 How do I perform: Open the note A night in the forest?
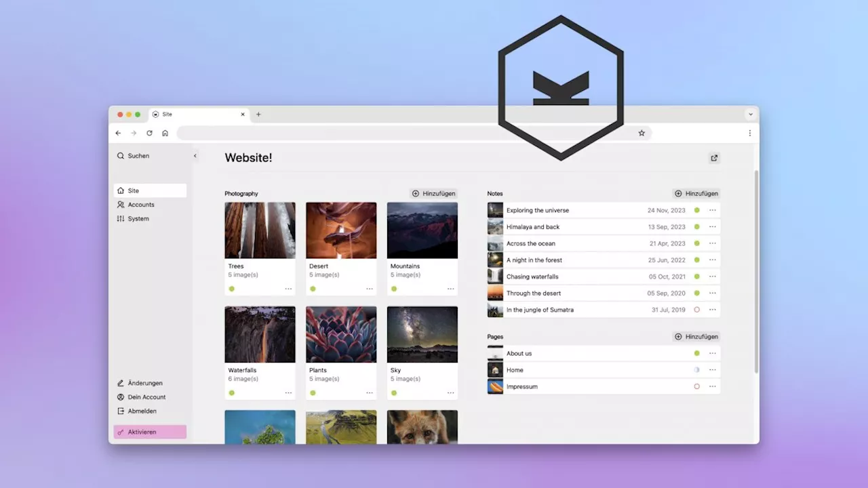[604, 260]
